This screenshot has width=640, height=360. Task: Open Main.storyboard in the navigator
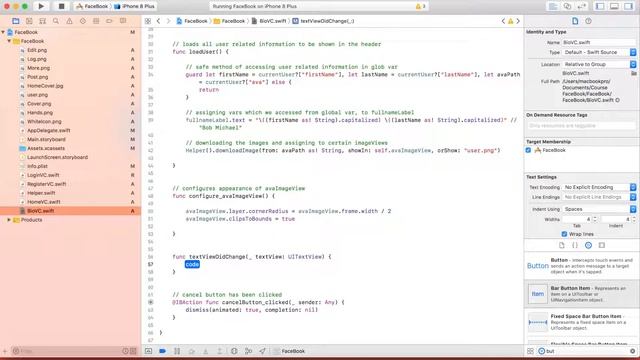point(46,139)
